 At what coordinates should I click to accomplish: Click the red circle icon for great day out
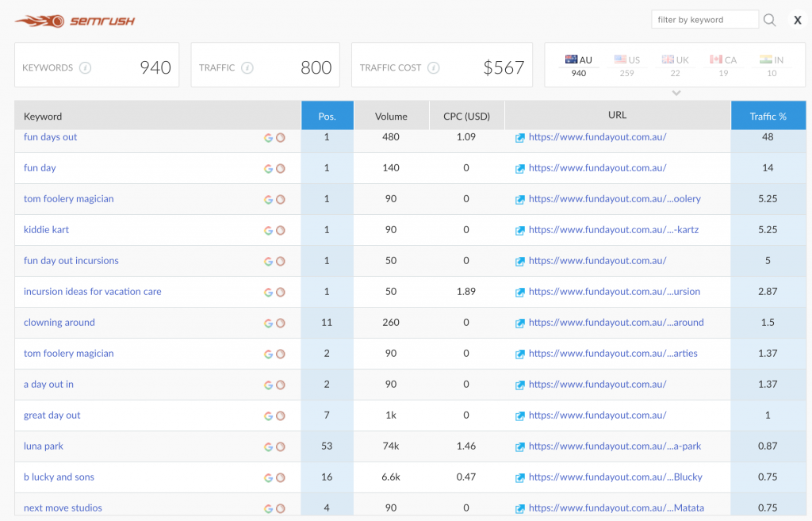point(281,416)
